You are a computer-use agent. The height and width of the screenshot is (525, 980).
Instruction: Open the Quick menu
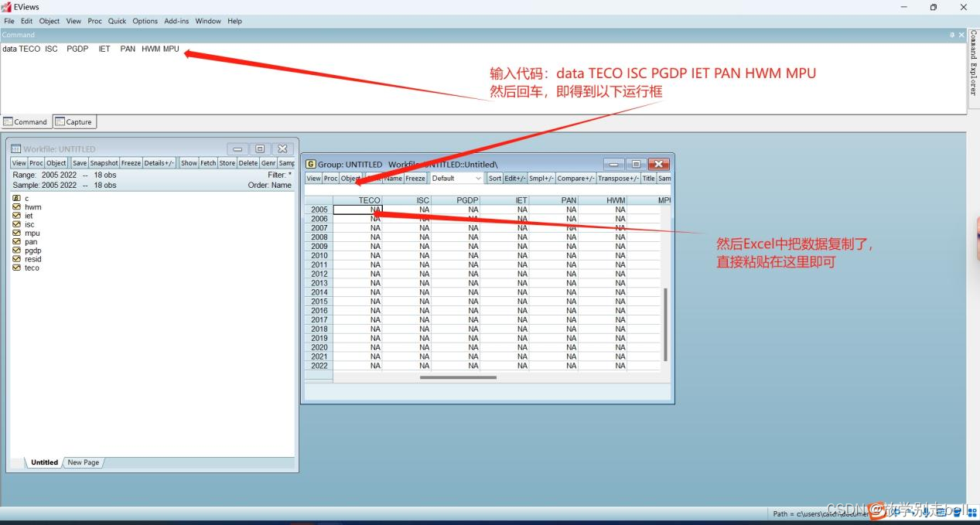(117, 21)
